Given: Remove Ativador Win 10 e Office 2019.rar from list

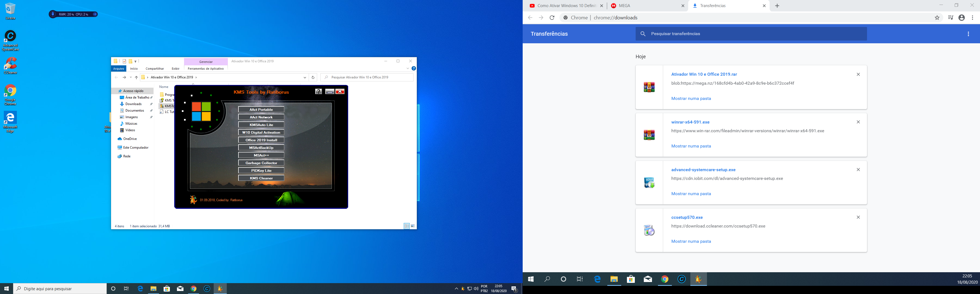Looking at the screenshot, I should pos(858,75).
